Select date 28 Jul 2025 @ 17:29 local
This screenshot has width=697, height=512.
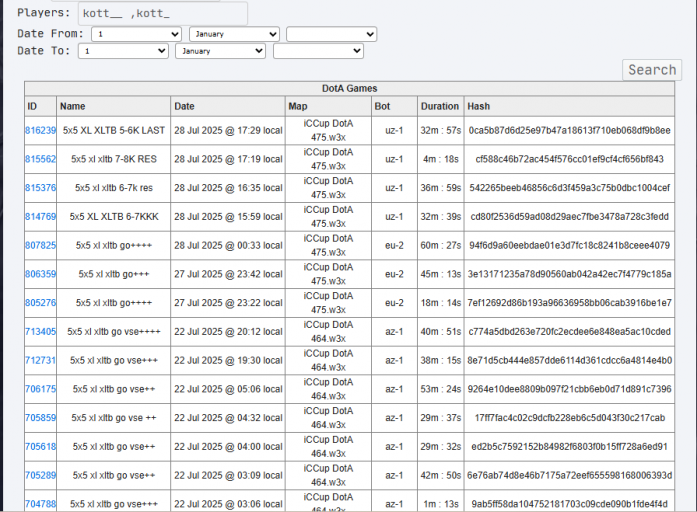[x=228, y=131]
